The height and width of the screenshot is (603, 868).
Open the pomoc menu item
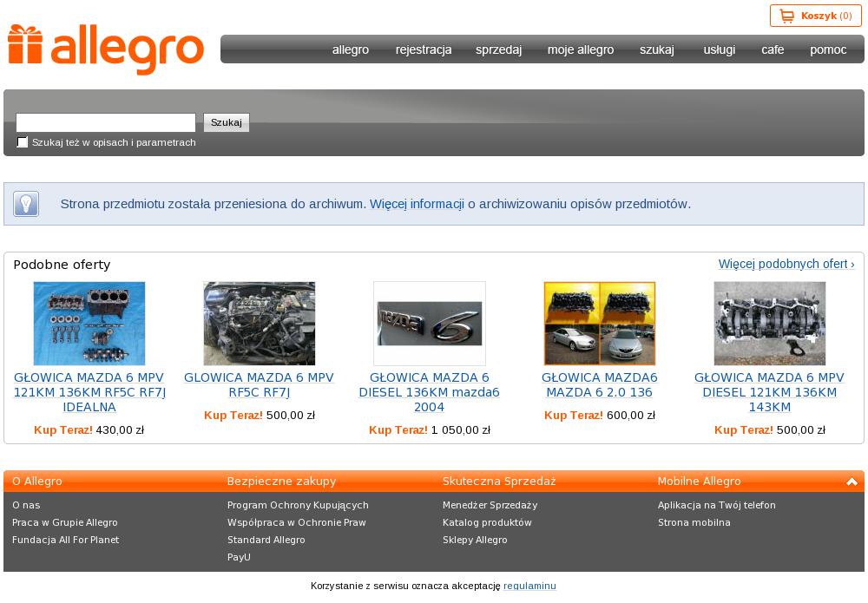(827, 49)
